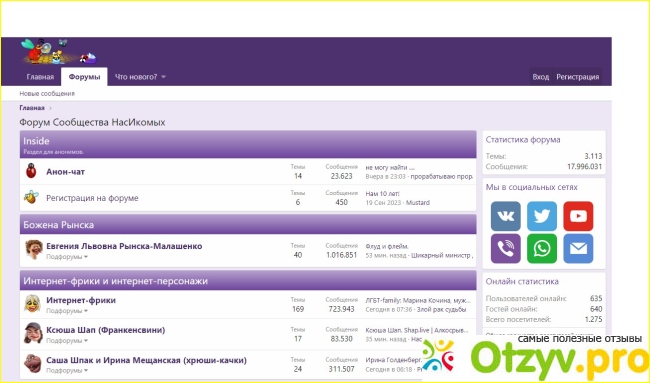This screenshot has height=383, width=650.
Task: Open the Саша Шпак и Ирина Мещанская forum
Action: tap(146, 360)
